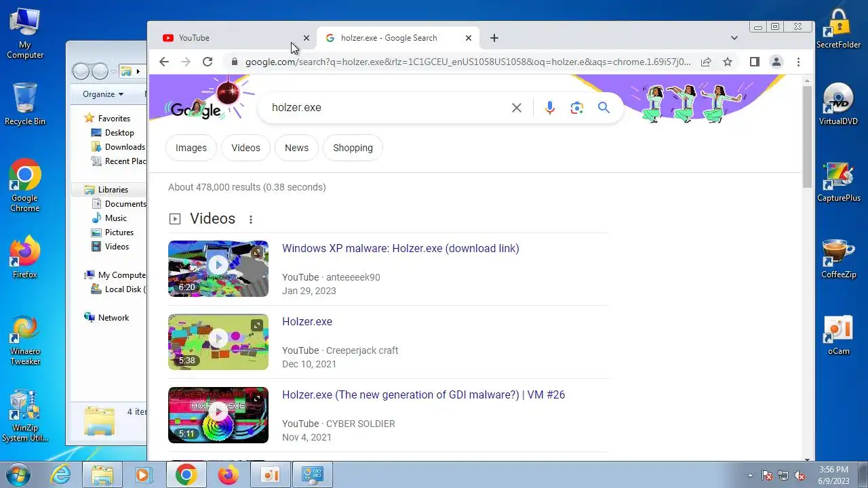Image resolution: width=868 pixels, height=488 pixels.
Task: Select Music library in Explorer
Action: coord(115,218)
